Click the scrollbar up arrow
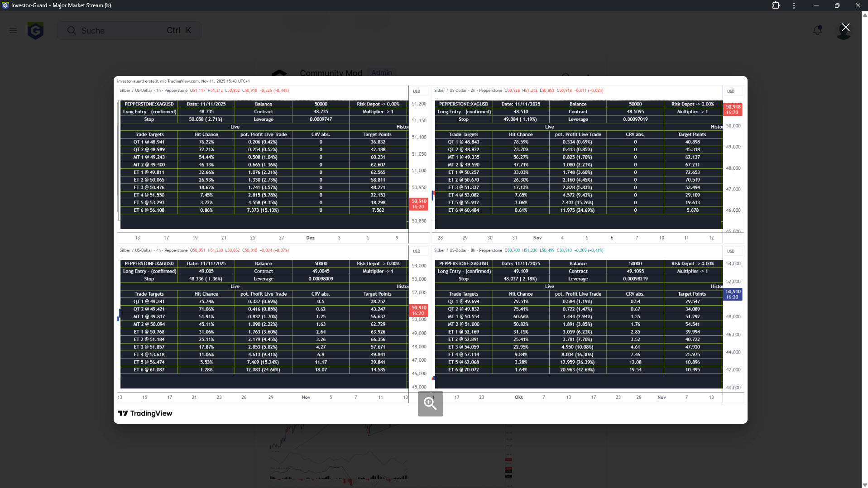Image resolution: width=868 pixels, height=488 pixels. pyautogui.click(x=864, y=15)
